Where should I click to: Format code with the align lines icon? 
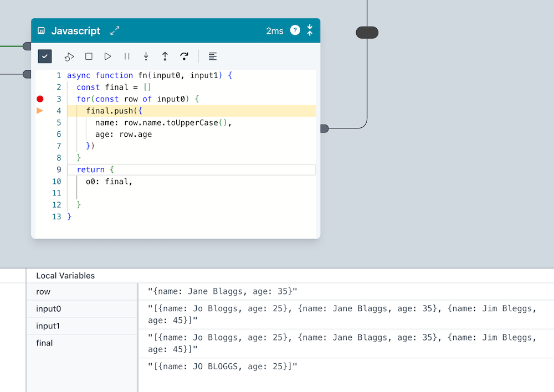[213, 56]
